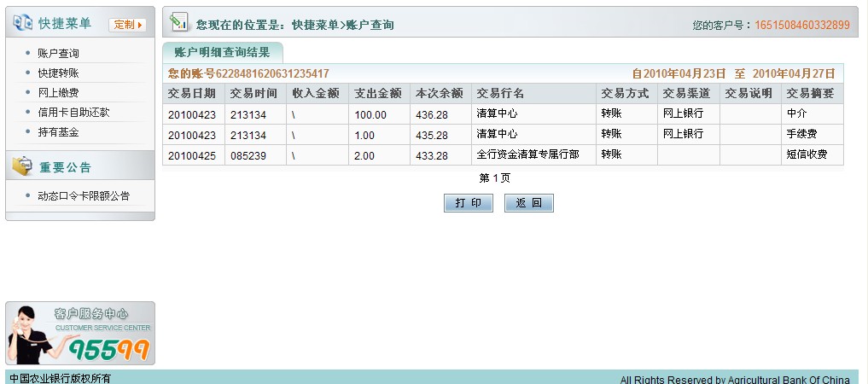868x384 pixels.
Task: Click the 交易摘要 column header
Action: (811, 94)
